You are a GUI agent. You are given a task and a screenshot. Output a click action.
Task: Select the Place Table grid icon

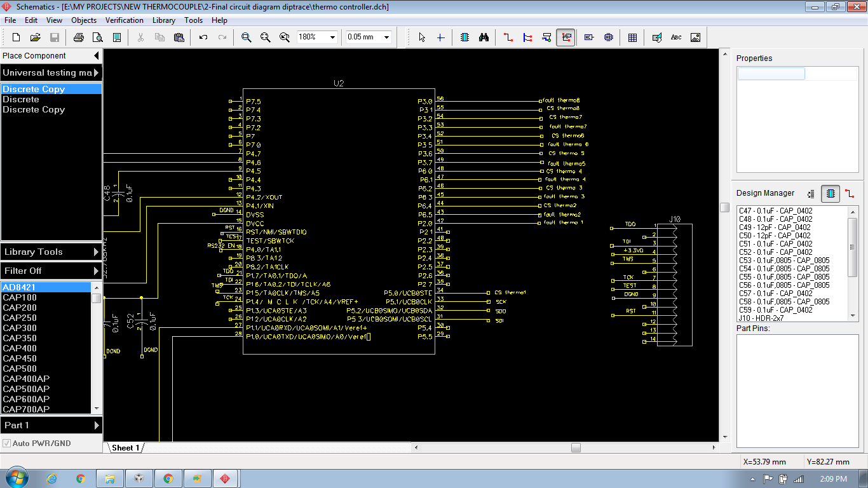point(632,37)
